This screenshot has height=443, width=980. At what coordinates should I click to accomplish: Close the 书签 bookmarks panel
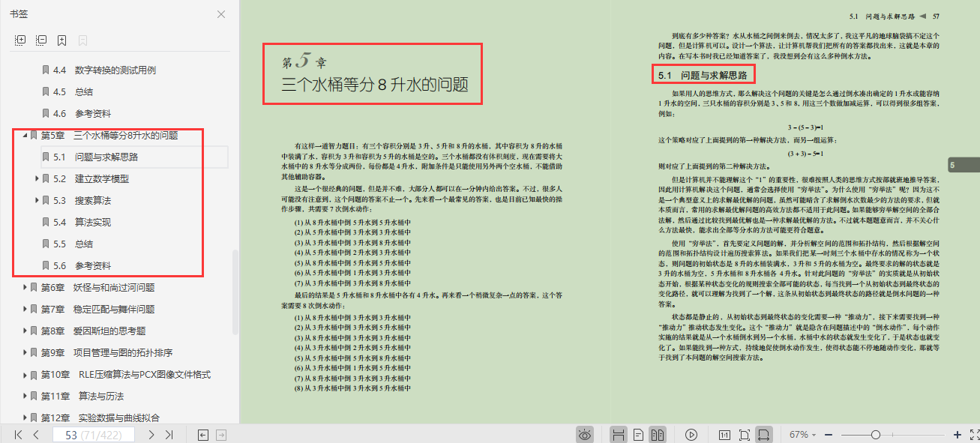tap(220, 14)
